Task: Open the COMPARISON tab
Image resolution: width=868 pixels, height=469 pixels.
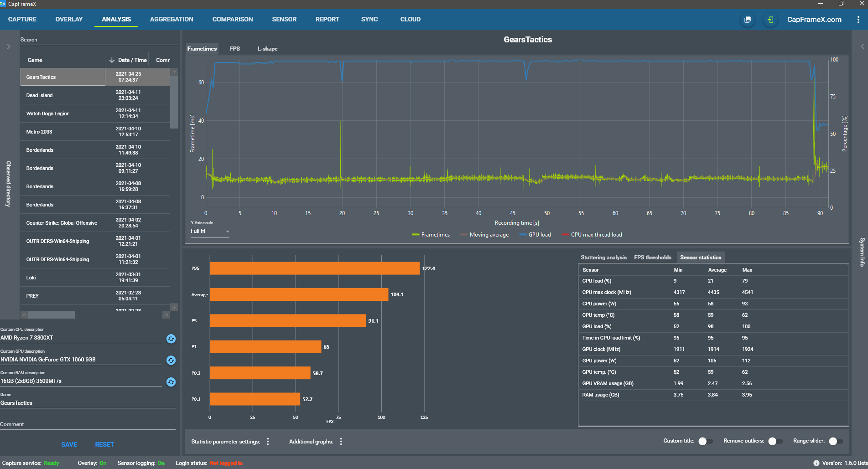Action: 233,19
